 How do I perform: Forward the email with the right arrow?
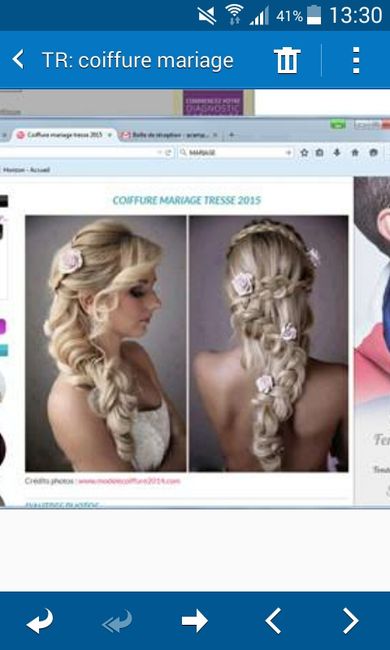(x=195, y=621)
